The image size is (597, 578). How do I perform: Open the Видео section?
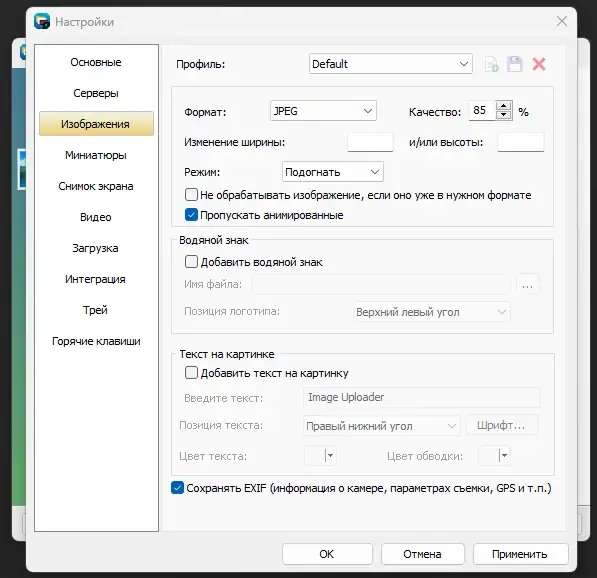click(96, 217)
